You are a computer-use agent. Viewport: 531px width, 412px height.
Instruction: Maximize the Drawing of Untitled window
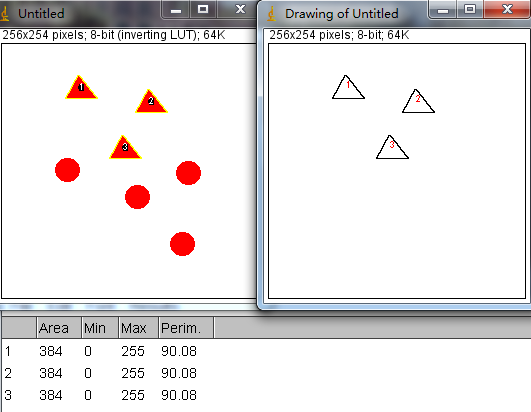(x=470, y=9)
